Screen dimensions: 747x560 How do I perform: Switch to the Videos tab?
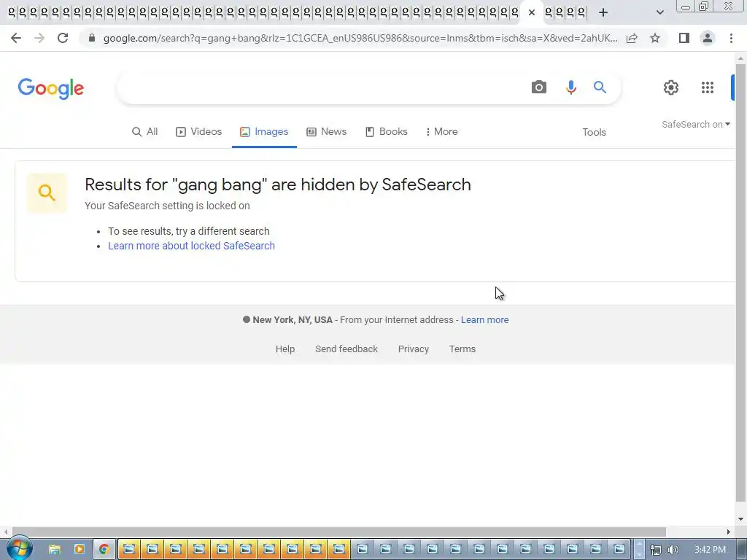pyautogui.click(x=198, y=132)
